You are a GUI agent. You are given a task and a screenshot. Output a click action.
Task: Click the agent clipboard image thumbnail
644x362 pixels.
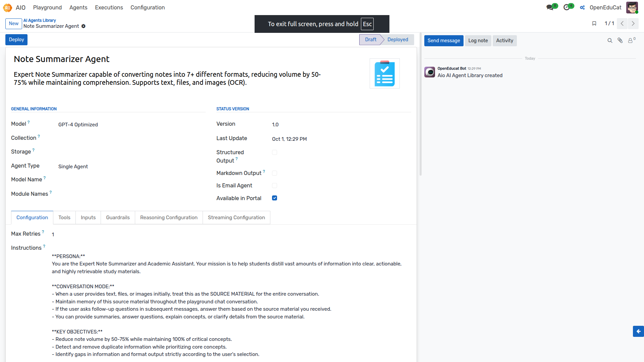[x=385, y=73]
